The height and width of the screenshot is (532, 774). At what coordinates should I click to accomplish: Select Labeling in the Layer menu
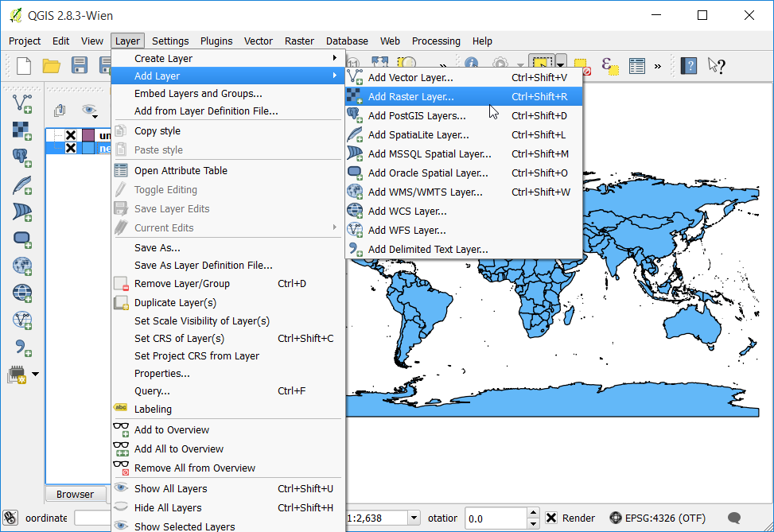tap(228, 409)
